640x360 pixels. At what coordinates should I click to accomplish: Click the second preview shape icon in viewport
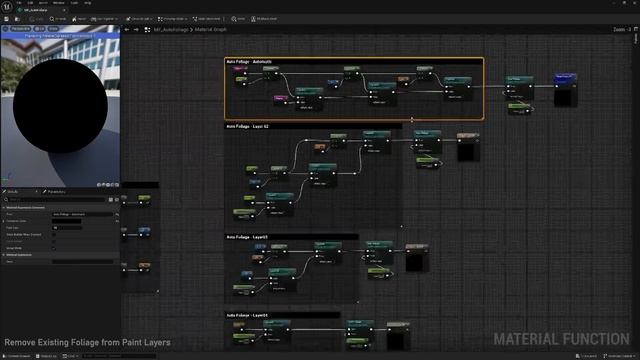103,185
